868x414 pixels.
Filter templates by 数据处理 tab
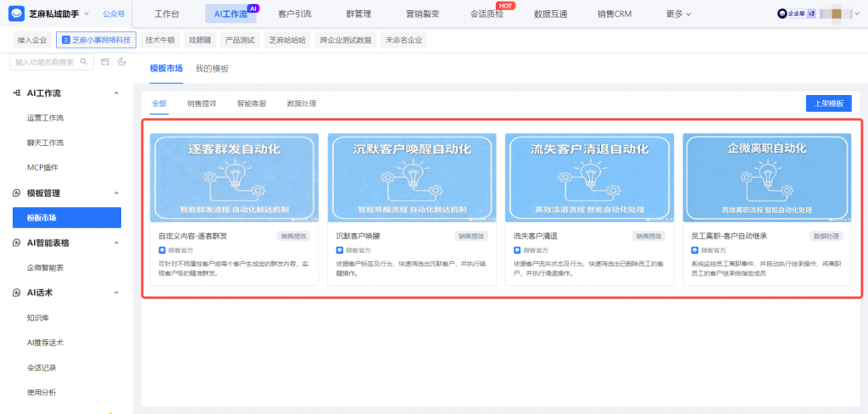click(302, 103)
